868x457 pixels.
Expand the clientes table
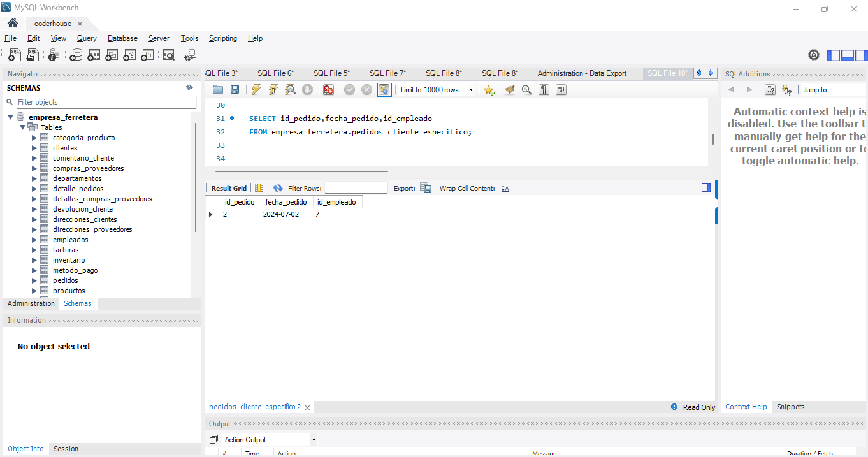pos(34,148)
